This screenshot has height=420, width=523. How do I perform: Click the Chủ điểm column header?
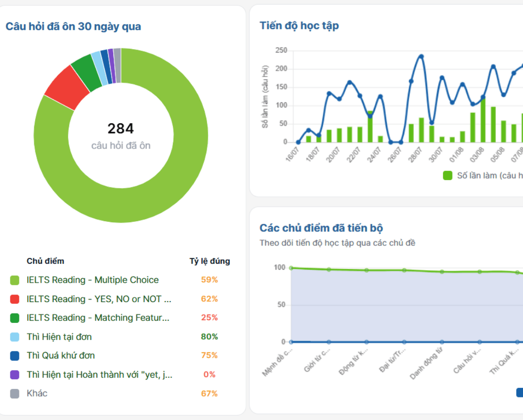click(45, 261)
